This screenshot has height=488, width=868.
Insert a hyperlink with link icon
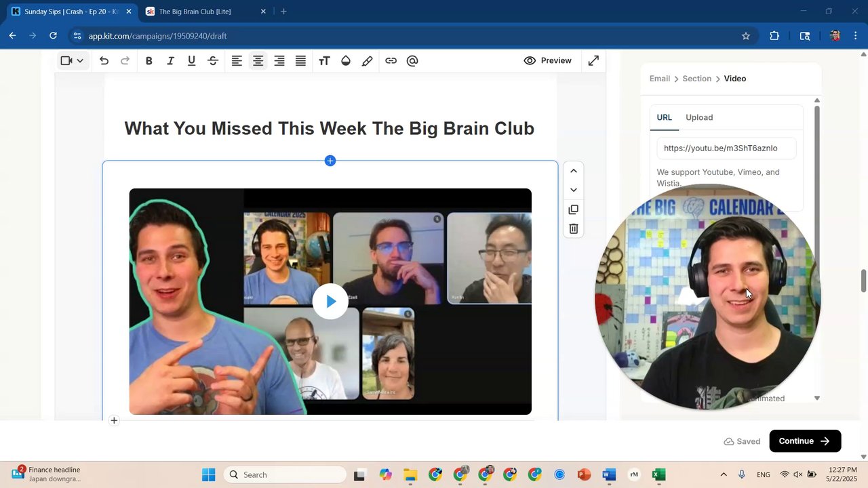pyautogui.click(x=391, y=61)
